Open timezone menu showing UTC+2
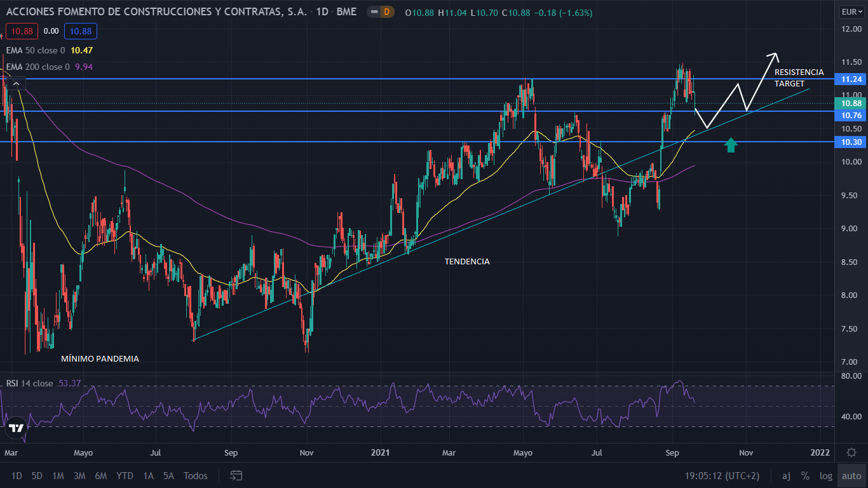Viewport: 868px width, 488px height. (722, 475)
